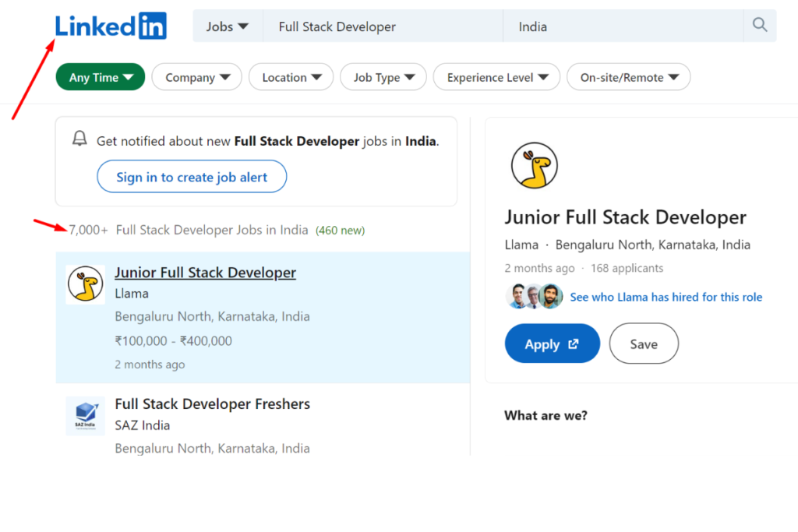Click the LinkedIn logo
798x532 pixels.
click(111, 26)
